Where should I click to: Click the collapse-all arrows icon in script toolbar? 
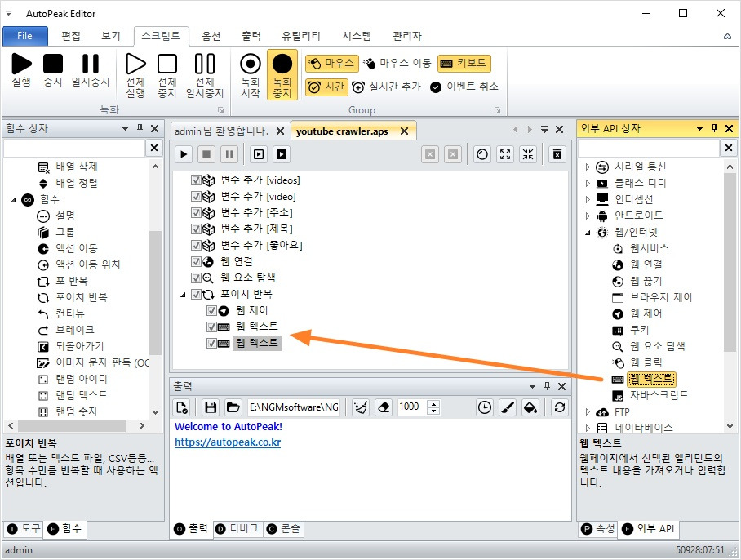(528, 154)
